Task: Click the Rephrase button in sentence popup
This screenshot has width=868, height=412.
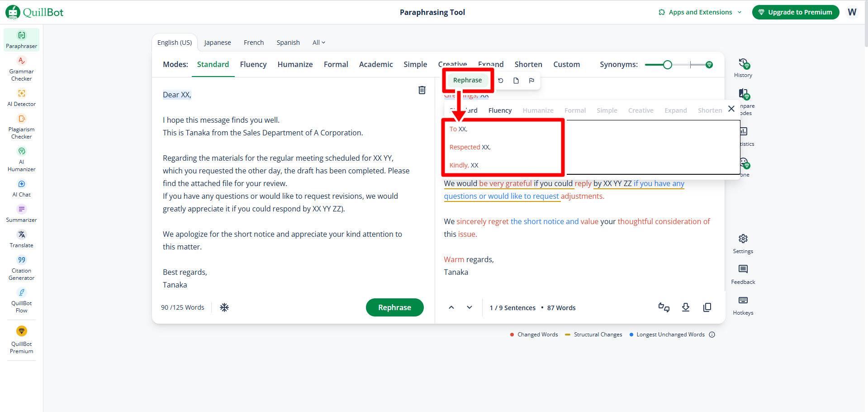Action: click(x=467, y=80)
